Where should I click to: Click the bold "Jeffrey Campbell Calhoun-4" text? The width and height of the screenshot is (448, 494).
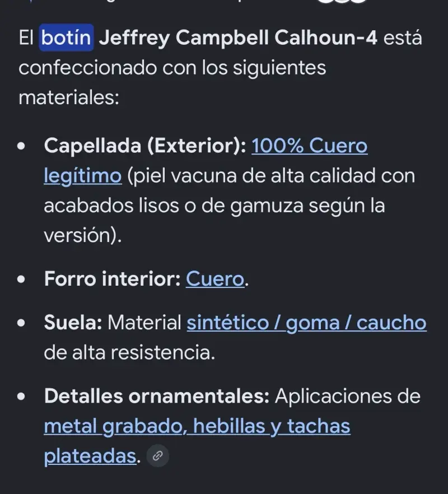tap(238, 38)
